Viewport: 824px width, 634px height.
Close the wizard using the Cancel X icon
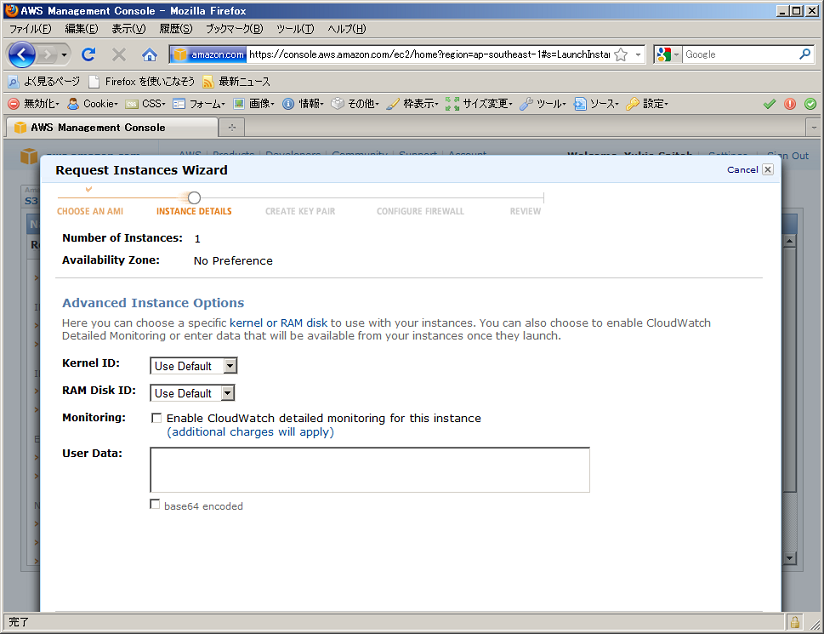coord(768,170)
